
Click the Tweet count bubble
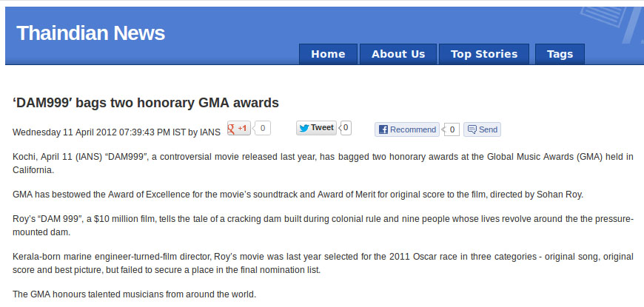click(346, 127)
